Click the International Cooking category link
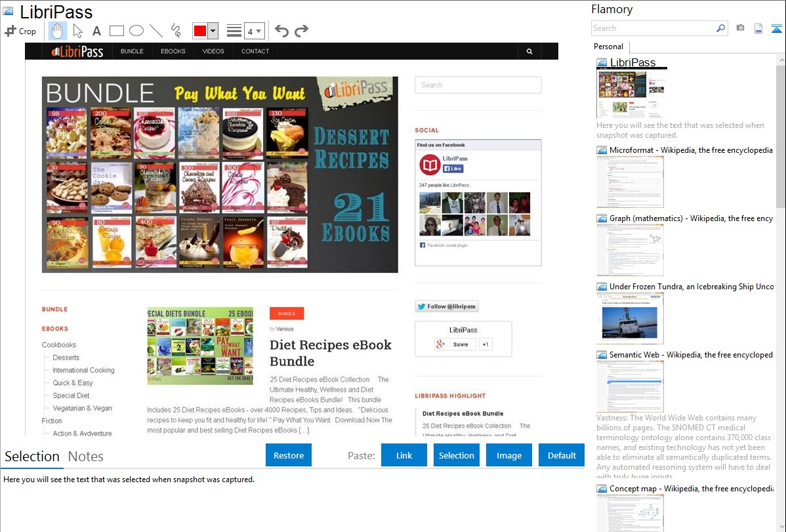The height and width of the screenshot is (532, 786). 83,370
